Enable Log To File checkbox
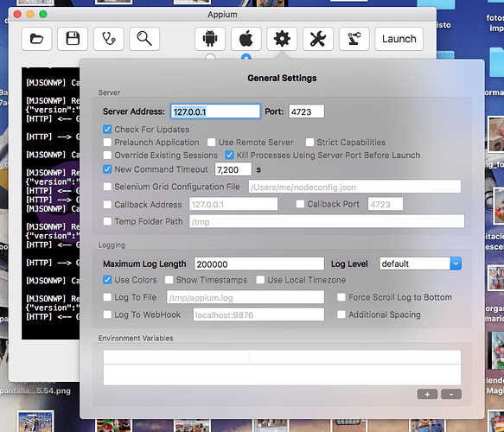The image size is (504, 432). click(107, 297)
